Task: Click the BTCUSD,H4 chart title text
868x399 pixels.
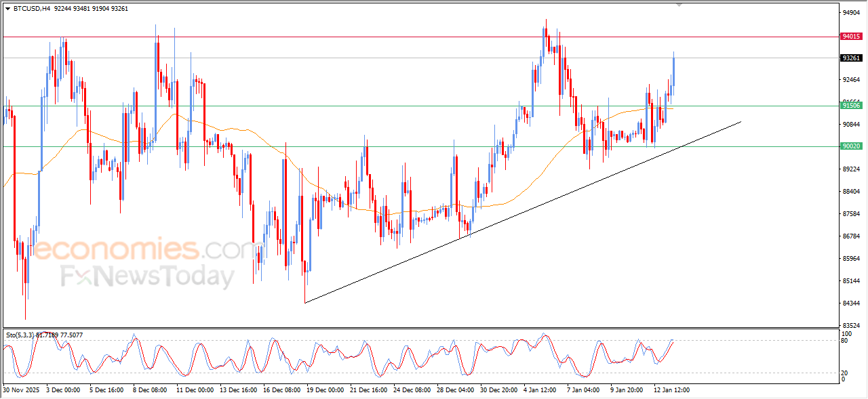Action: pyautogui.click(x=31, y=9)
